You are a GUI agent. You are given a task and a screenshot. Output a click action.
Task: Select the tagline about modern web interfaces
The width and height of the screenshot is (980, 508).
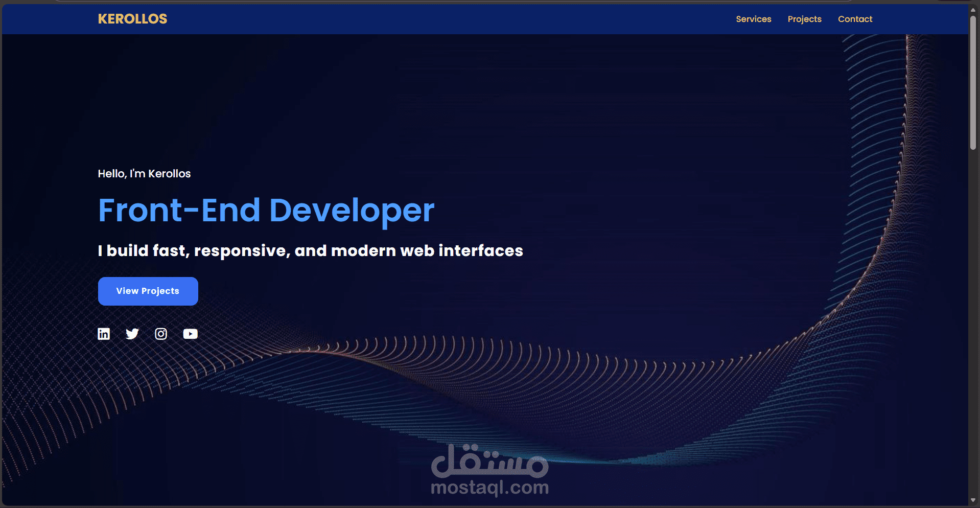[x=310, y=250]
